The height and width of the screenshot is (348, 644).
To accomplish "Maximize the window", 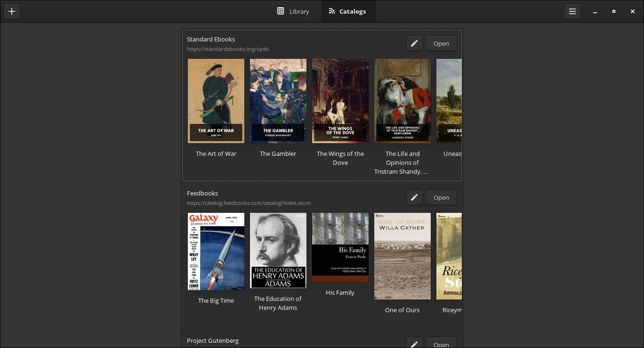I will click(x=614, y=11).
